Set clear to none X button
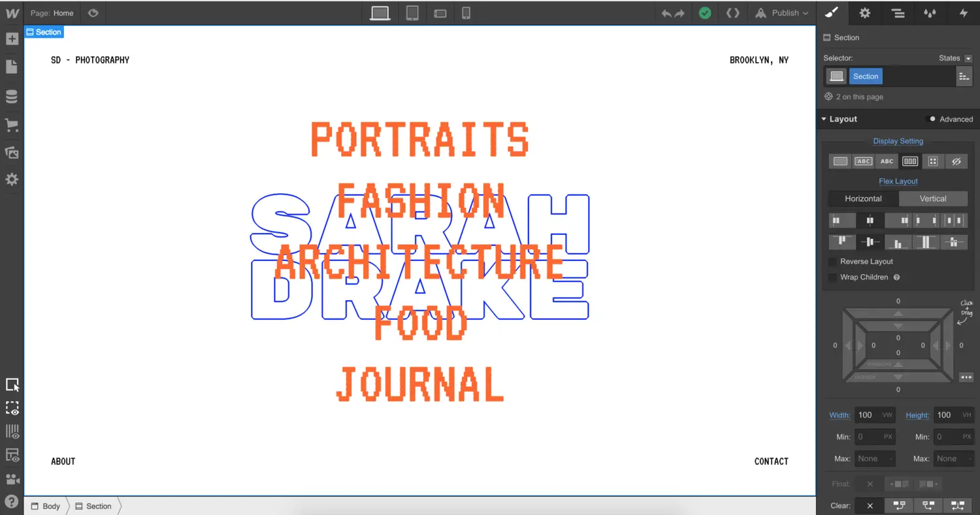This screenshot has height=515, width=980. [870, 506]
